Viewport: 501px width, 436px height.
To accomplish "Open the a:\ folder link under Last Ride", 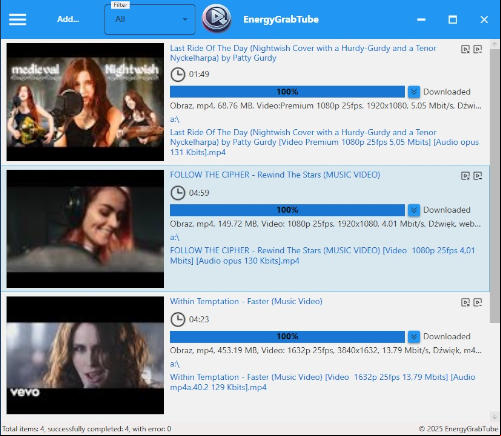I will coord(174,119).
